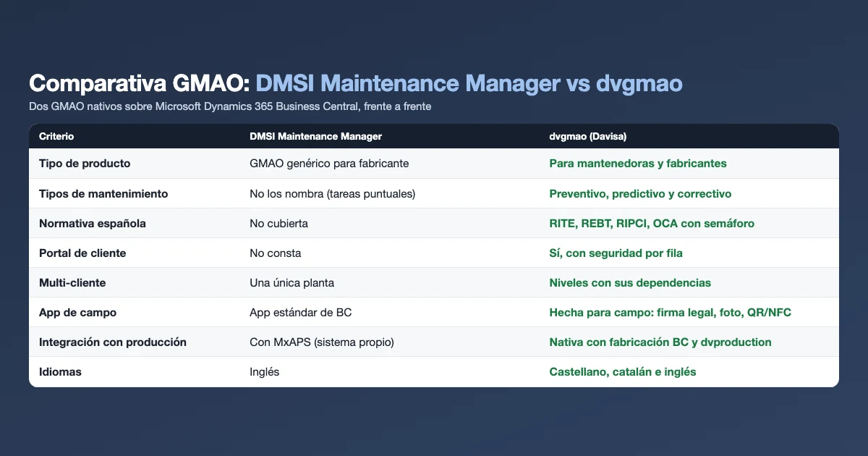Viewport: 868px width, 456px height.
Task: Select the 'Idiomas' row label
Action: pyautogui.click(x=60, y=371)
